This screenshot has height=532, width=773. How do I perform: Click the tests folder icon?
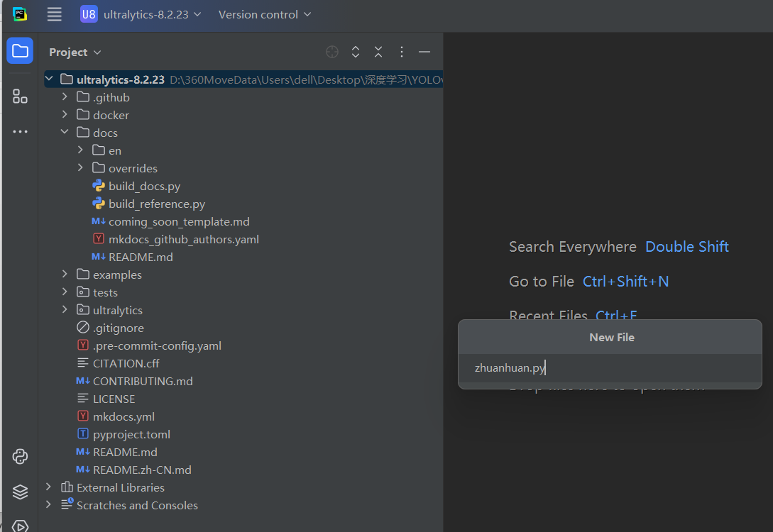(x=83, y=292)
